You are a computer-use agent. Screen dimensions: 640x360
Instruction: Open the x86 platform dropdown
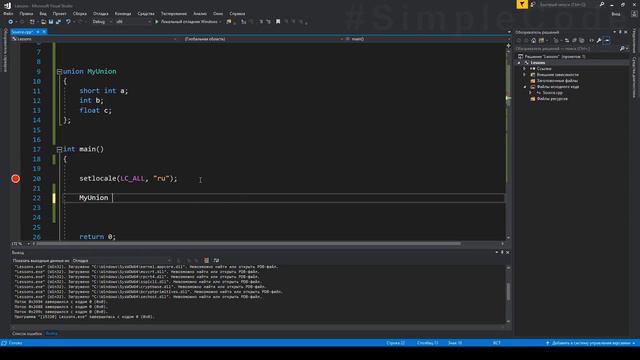tap(133, 22)
